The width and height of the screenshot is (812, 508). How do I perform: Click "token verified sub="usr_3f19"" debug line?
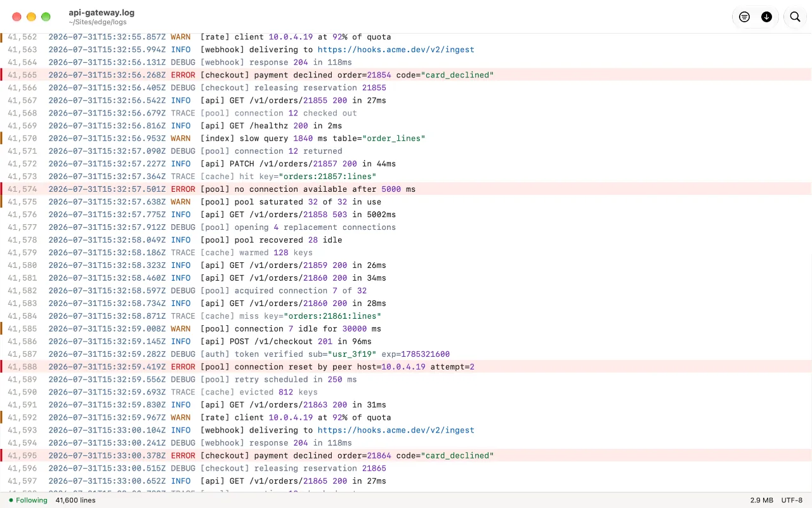tap(305, 354)
